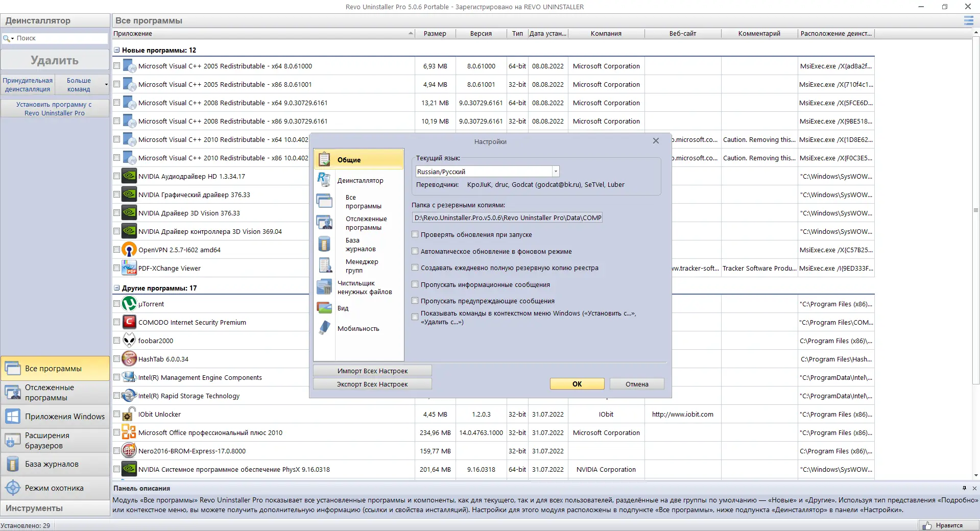Click the Like thumbs-up icon in status bar

[927, 525]
